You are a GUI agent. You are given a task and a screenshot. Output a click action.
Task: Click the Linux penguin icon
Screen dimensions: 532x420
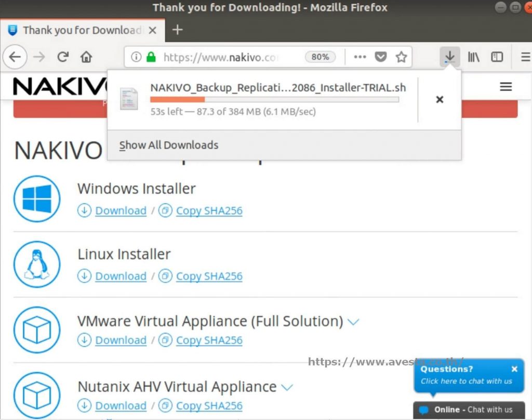pos(37,264)
